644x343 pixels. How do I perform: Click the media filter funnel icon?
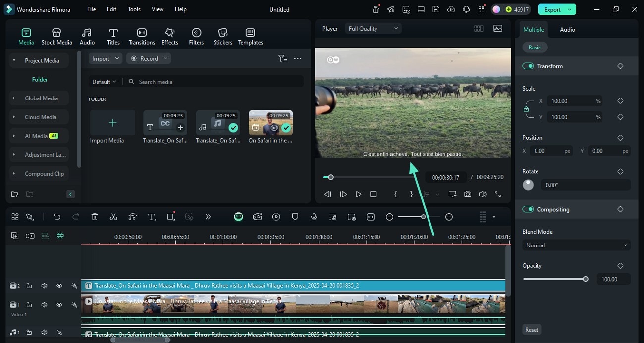click(282, 58)
